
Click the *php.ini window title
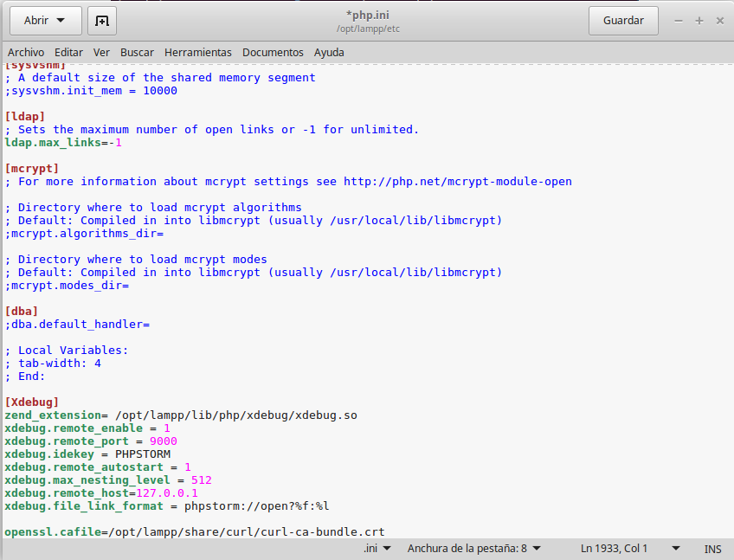coord(368,16)
